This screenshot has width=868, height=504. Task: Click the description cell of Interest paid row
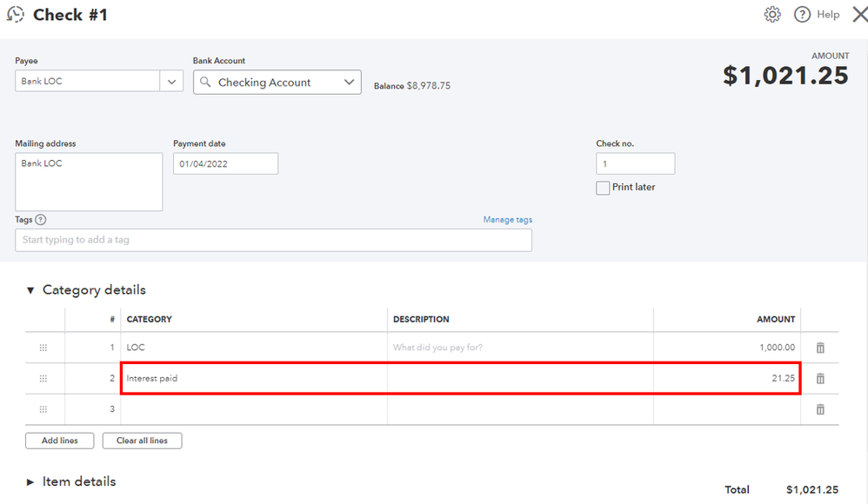click(520, 378)
